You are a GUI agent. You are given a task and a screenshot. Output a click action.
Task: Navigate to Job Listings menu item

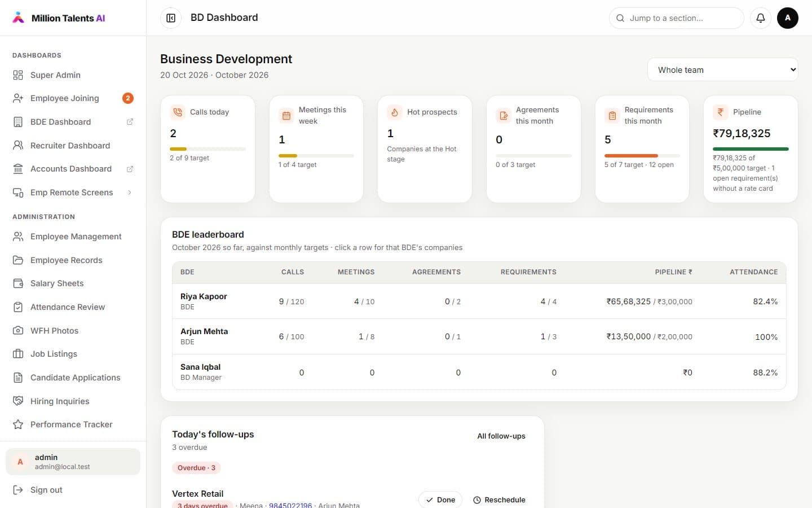73,354
